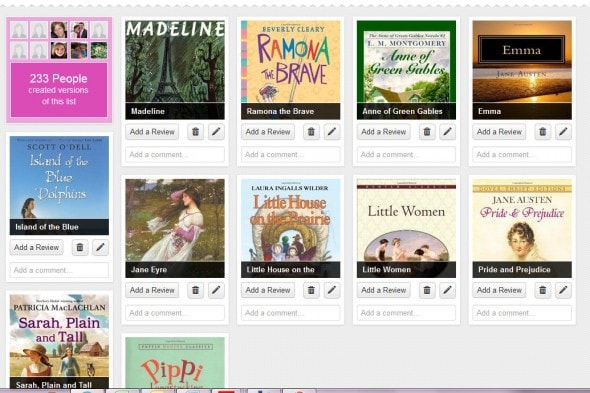
Task: Trash Island of the Blue Dolphins
Action: (x=80, y=247)
